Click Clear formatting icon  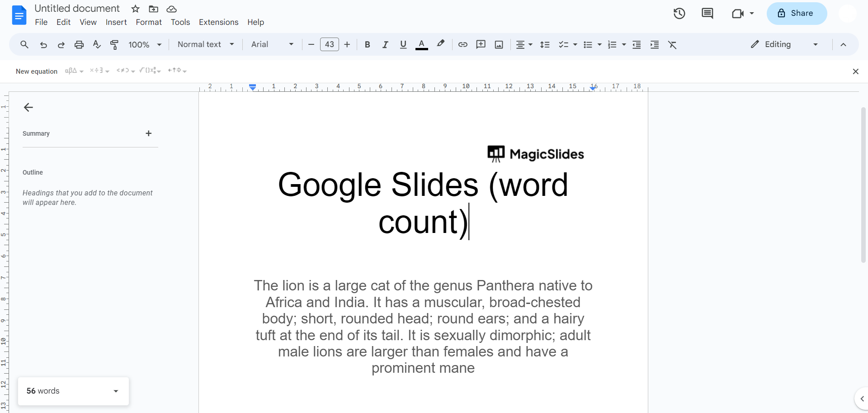pyautogui.click(x=672, y=44)
